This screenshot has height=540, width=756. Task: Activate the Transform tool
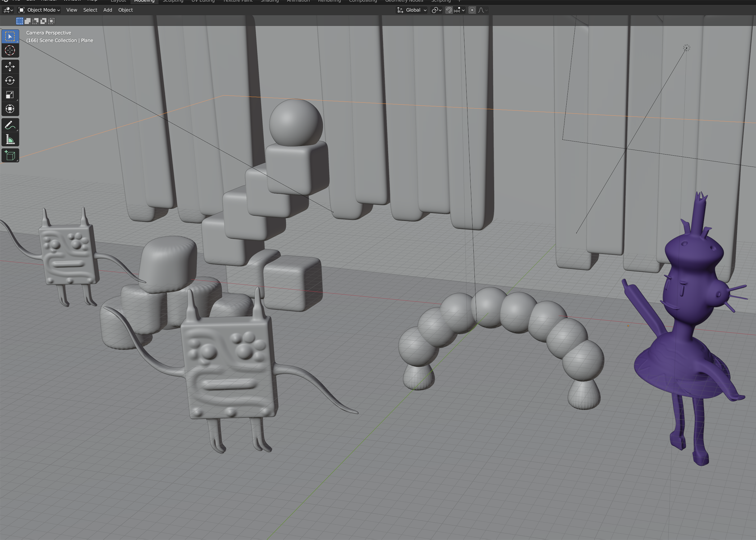coord(10,109)
